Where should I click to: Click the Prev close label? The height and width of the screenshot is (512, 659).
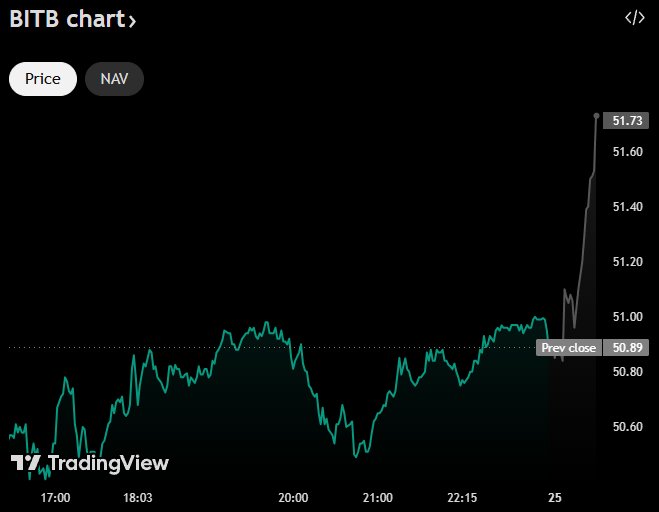coord(568,348)
